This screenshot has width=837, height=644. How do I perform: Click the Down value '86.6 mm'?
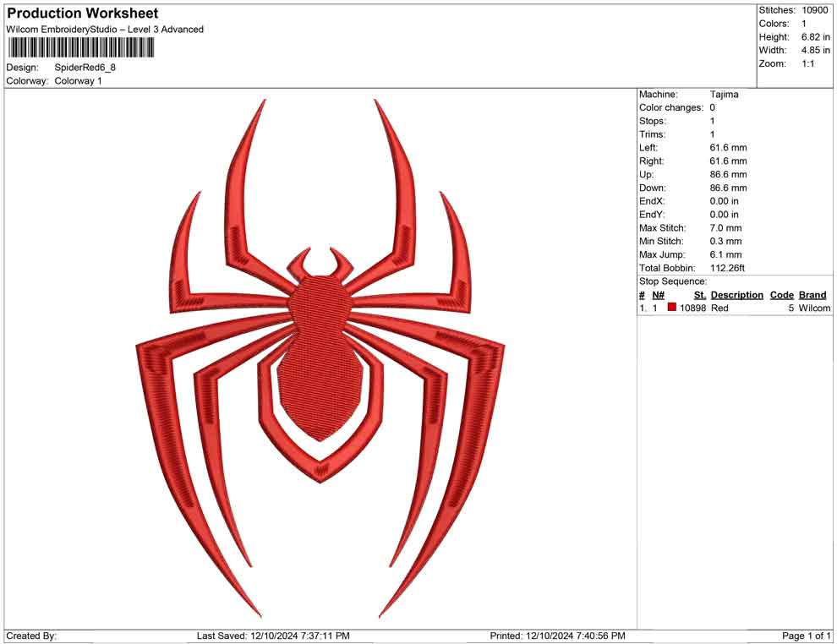(x=728, y=188)
